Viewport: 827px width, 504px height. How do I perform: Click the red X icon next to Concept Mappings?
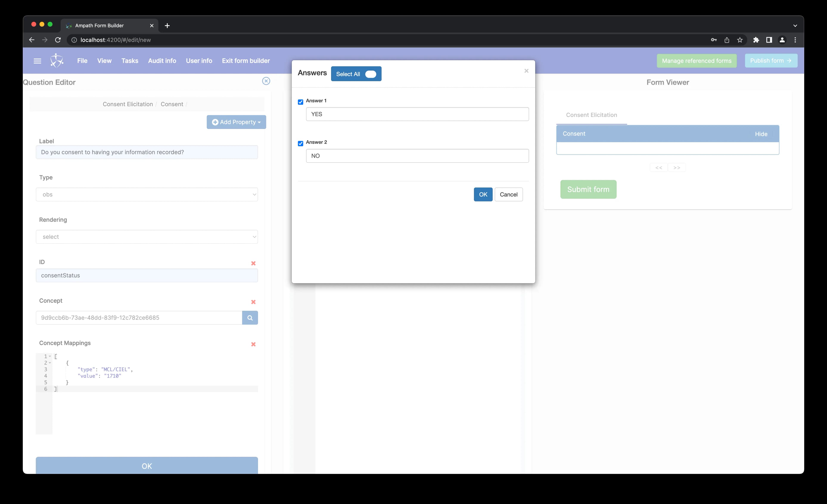[253, 344]
